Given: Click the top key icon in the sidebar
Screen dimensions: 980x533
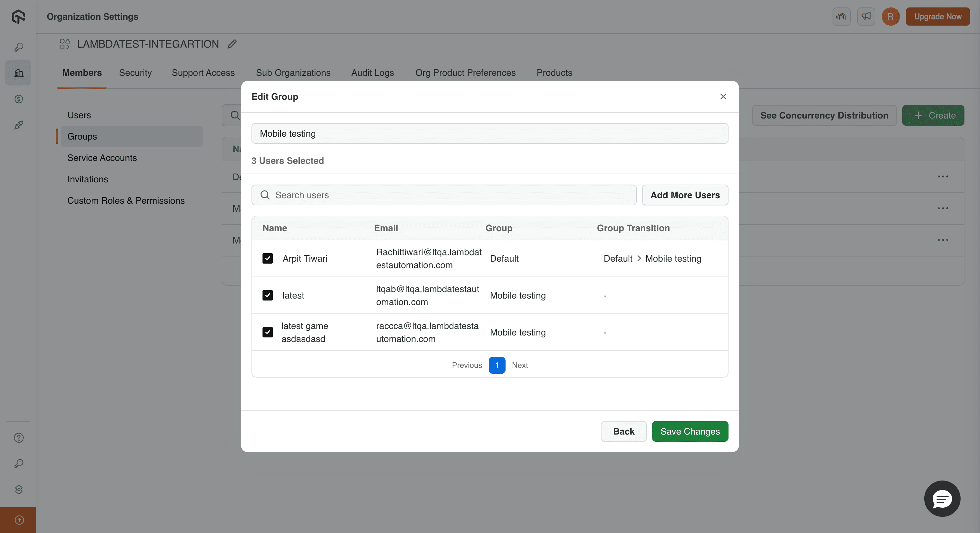Looking at the screenshot, I should (19, 47).
